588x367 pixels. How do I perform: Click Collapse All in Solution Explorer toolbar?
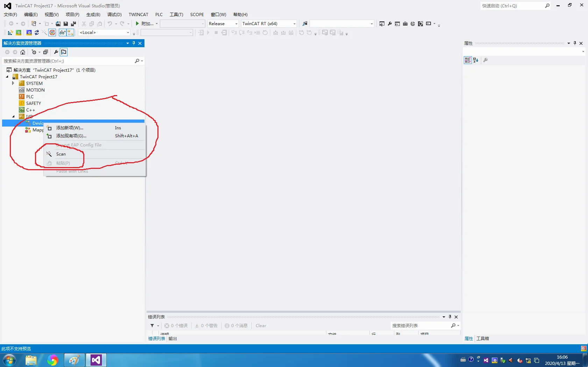tap(45, 52)
